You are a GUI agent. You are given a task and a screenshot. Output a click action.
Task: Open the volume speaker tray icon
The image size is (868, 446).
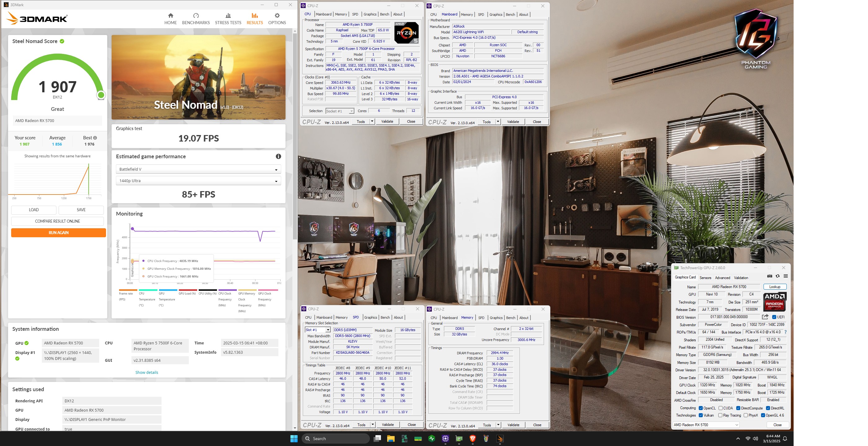pos(755,438)
